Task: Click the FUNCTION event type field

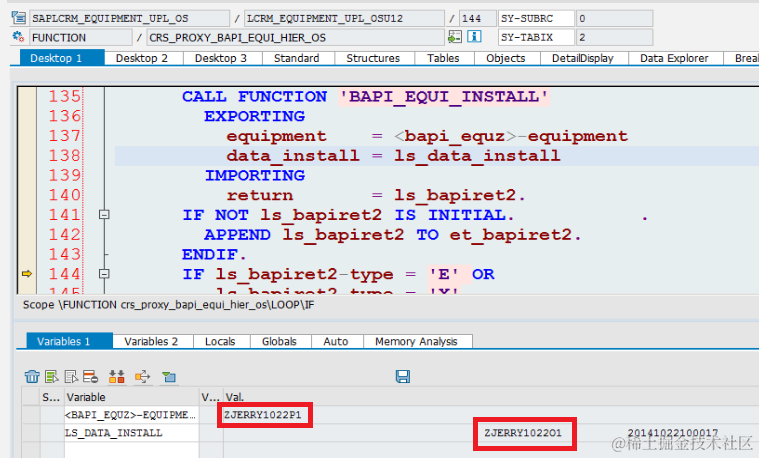Action: pyautogui.click(x=80, y=37)
